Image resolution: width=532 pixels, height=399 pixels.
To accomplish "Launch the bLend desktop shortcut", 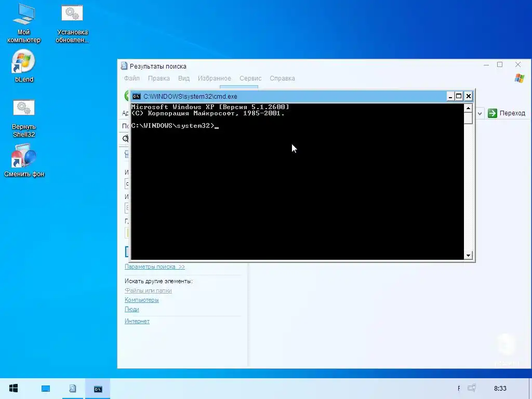I will click(x=24, y=66).
